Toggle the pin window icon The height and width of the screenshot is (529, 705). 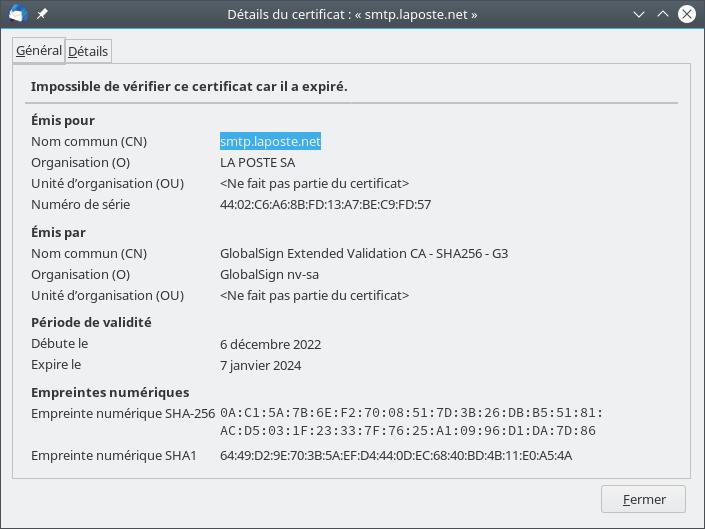(42, 14)
